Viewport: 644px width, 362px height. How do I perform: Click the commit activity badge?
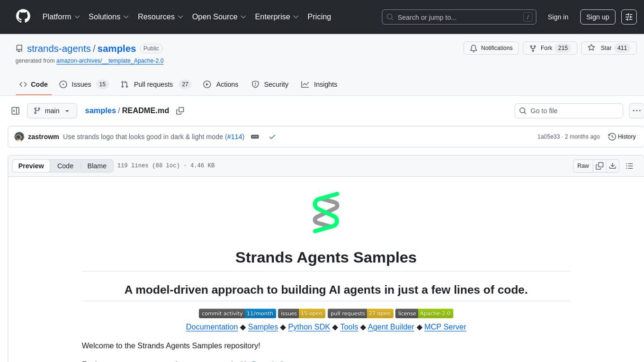tap(237, 313)
